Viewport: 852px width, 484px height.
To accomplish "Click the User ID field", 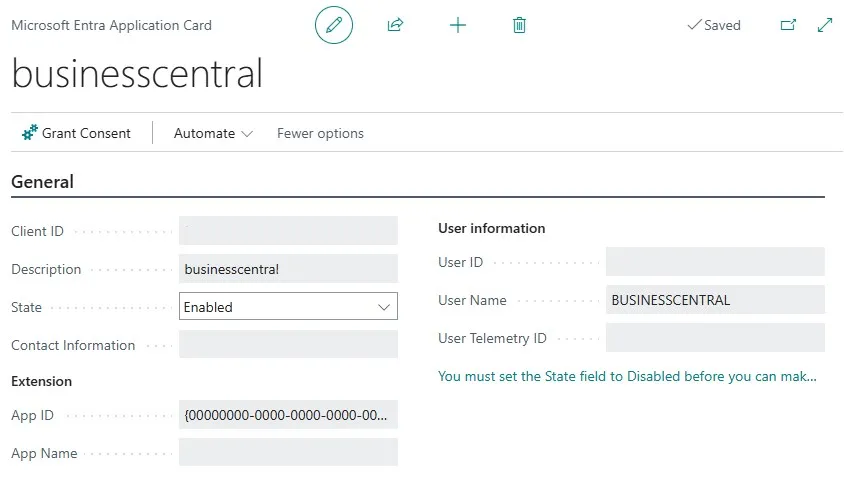I will coord(715,262).
